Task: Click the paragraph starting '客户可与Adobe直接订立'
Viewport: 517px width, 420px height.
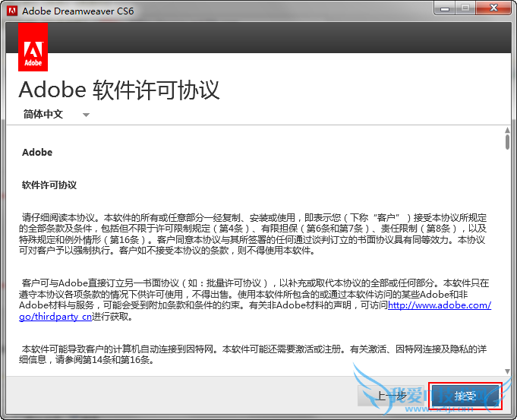Action: (255, 299)
